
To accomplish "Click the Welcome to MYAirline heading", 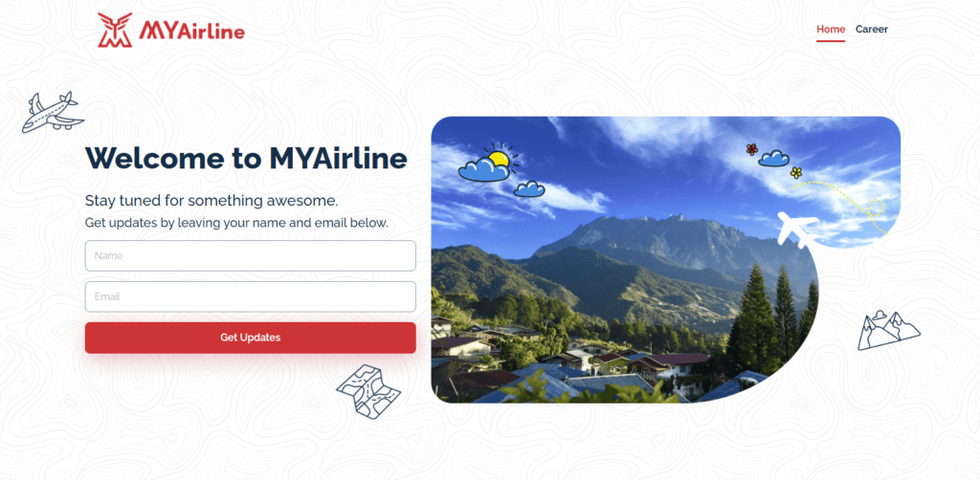I will pyautogui.click(x=246, y=158).
